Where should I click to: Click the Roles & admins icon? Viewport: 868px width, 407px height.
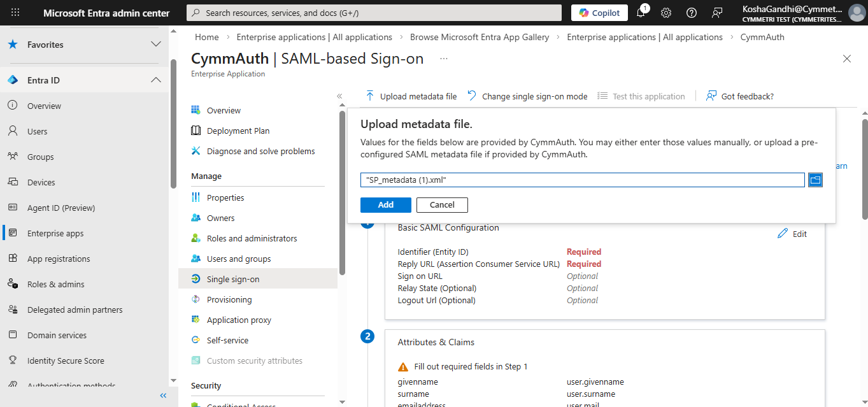point(13,284)
